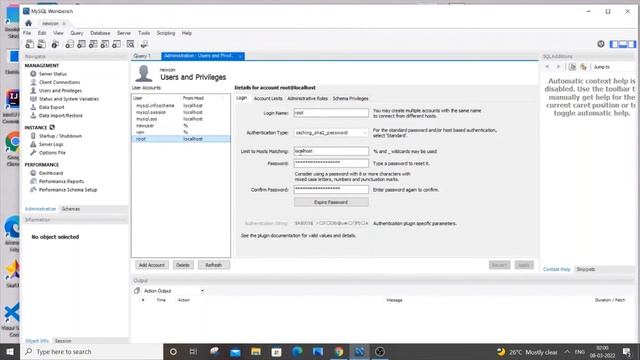Switch to the Query 1 tab
This screenshot has width=640, height=360.
[x=142, y=56]
